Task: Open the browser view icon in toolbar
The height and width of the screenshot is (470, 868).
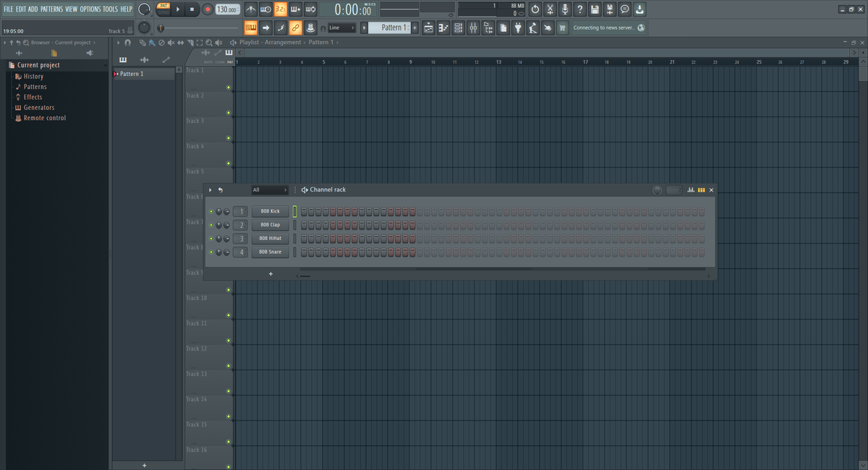Action: (x=488, y=27)
